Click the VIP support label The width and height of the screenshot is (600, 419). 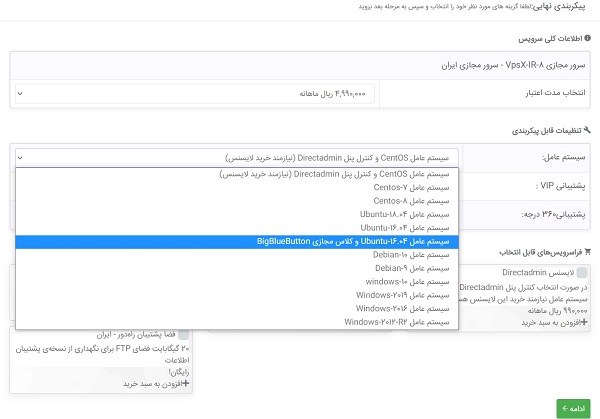560,186
